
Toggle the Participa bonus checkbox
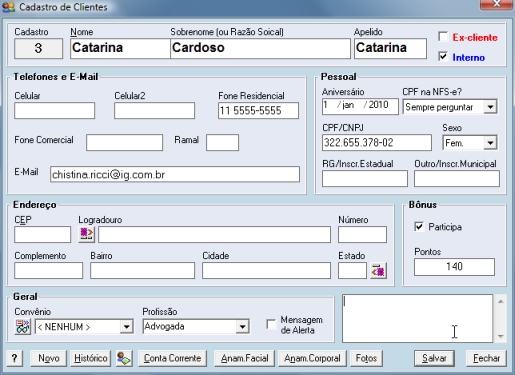point(419,227)
